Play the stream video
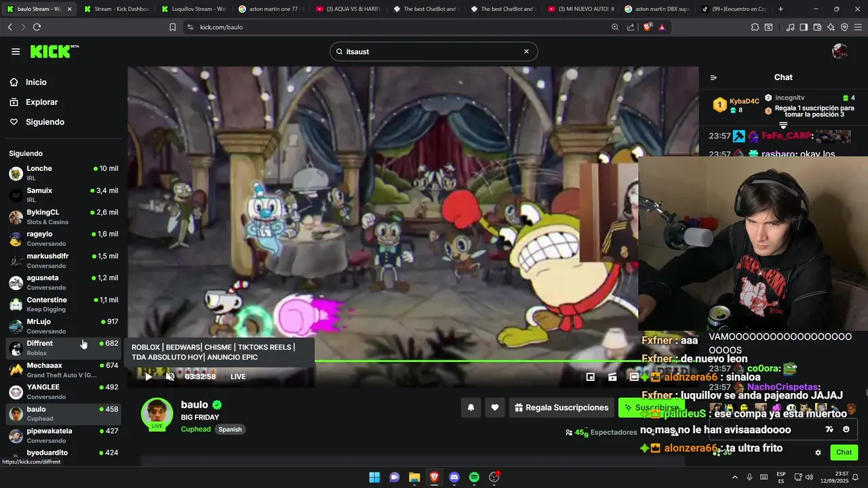 click(149, 377)
